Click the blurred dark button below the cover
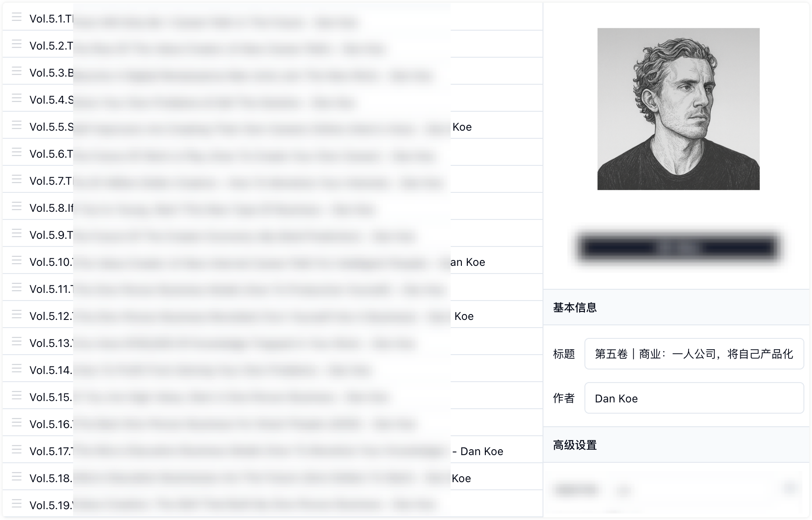Screen dimensions: 812x520 (678, 247)
